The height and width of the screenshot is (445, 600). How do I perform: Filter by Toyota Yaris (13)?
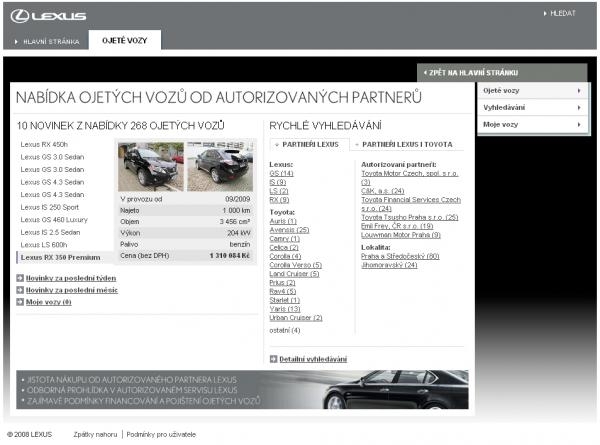(285, 309)
